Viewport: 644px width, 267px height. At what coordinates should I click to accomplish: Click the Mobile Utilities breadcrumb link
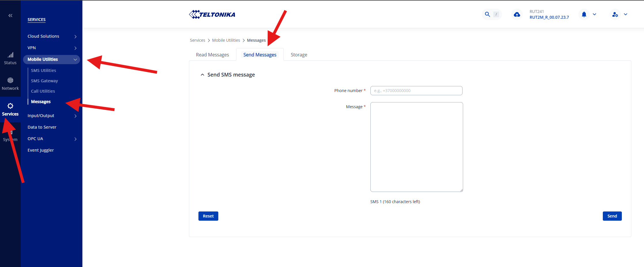pos(226,40)
